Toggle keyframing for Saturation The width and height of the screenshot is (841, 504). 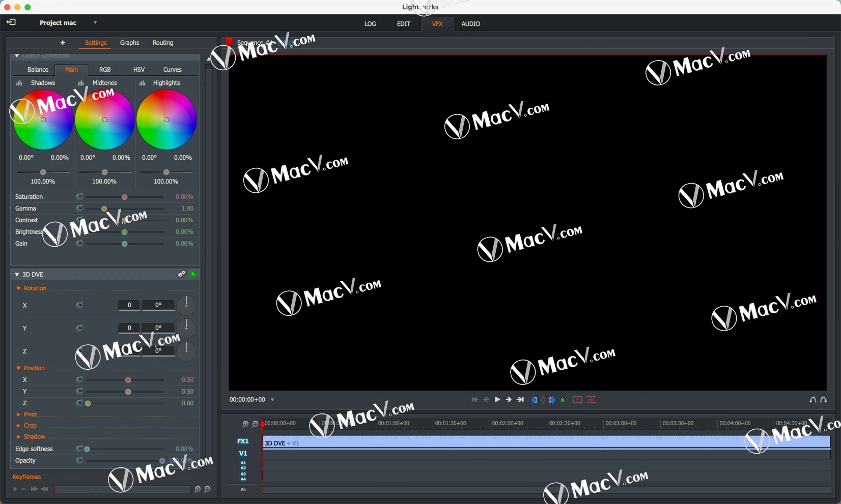pyautogui.click(x=79, y=197)
